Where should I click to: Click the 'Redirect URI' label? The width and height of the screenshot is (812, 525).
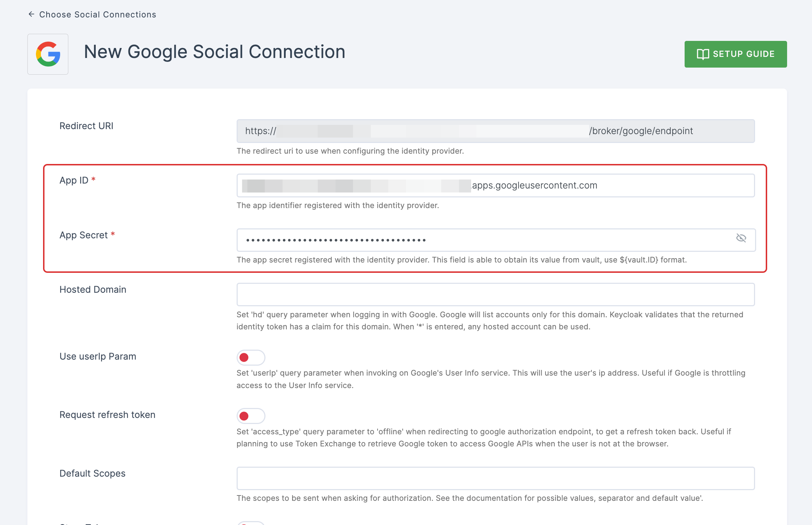[x=86, y=126]
